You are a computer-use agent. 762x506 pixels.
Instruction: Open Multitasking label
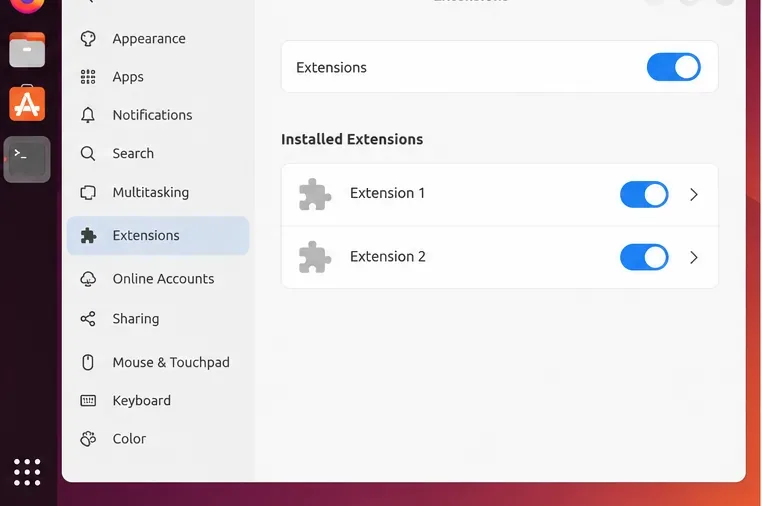(151, 192)
